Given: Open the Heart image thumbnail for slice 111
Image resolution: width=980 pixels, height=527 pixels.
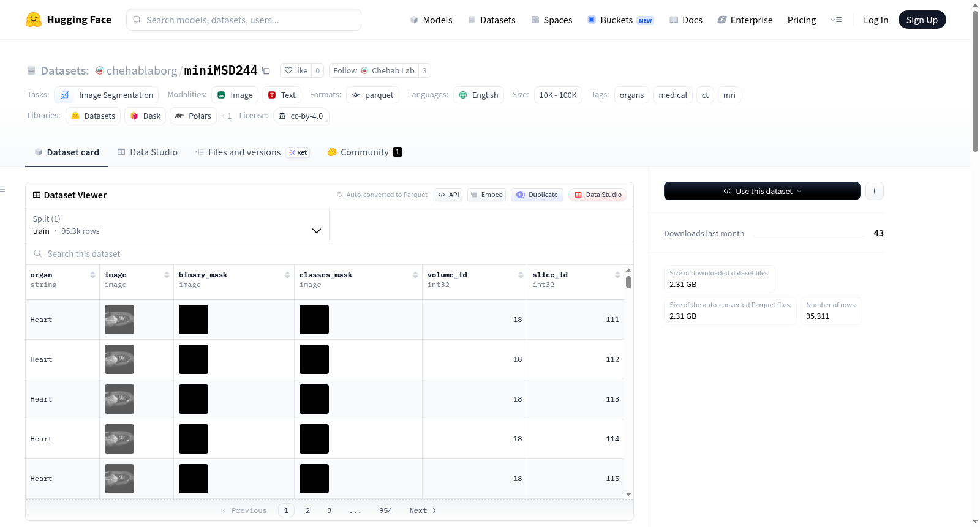Looking at the screenshot, I should 119,320.
